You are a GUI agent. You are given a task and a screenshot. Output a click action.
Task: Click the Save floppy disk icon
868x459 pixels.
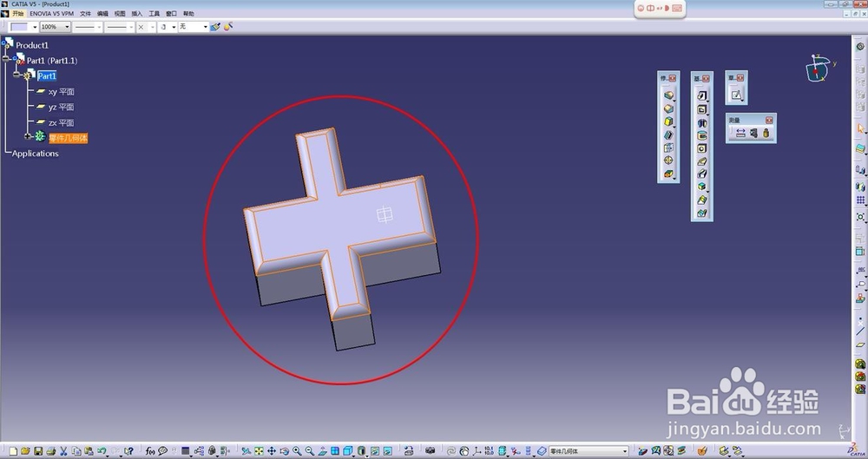pyautogui.click(x=38, y=450)
